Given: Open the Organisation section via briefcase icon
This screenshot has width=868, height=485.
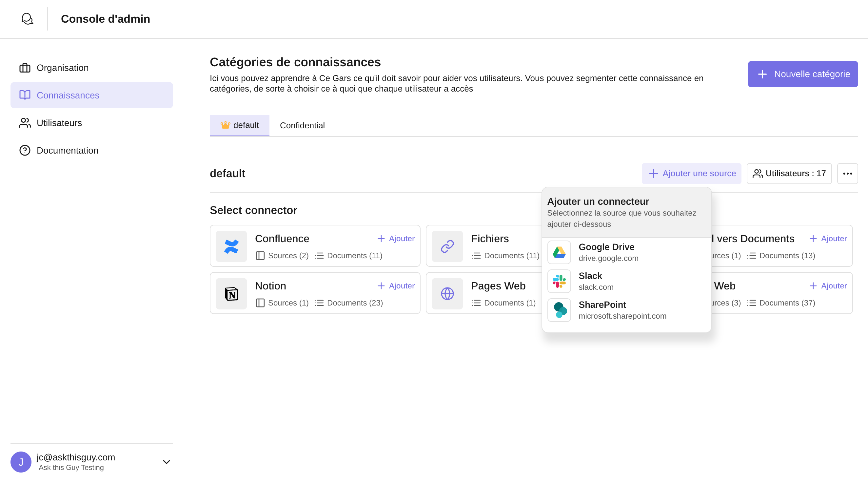Looking at the screenshot, I should [25, 68].
